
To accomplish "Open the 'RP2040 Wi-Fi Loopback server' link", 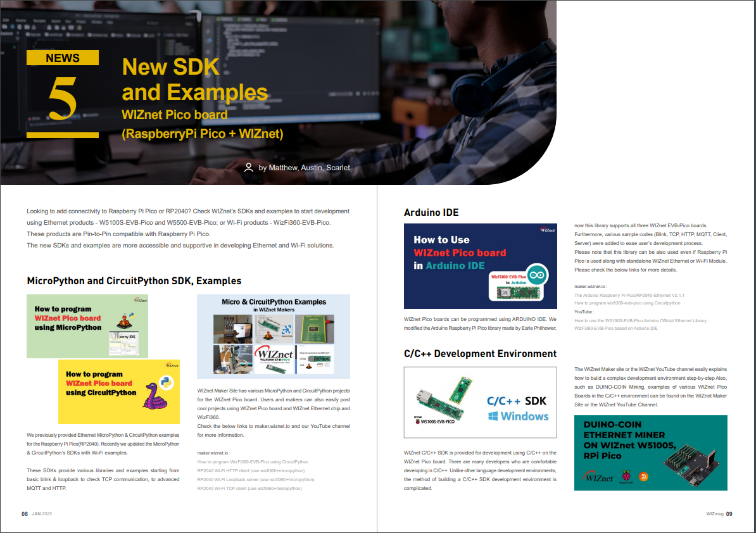I will click(256, 479).
